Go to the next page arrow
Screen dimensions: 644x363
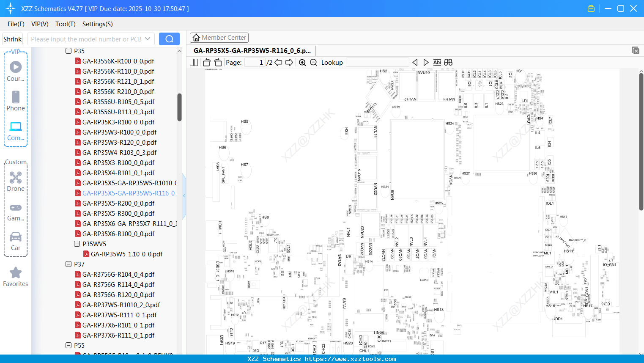tap(289, 63)
